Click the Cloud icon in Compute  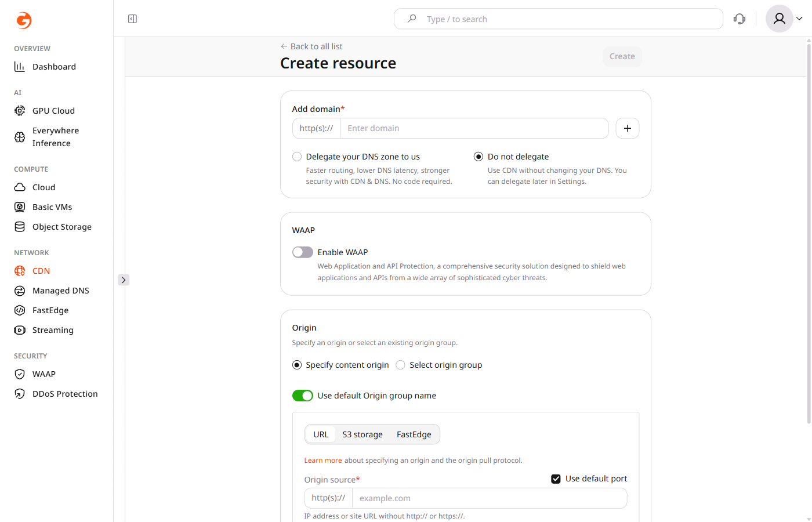point(20,187)
